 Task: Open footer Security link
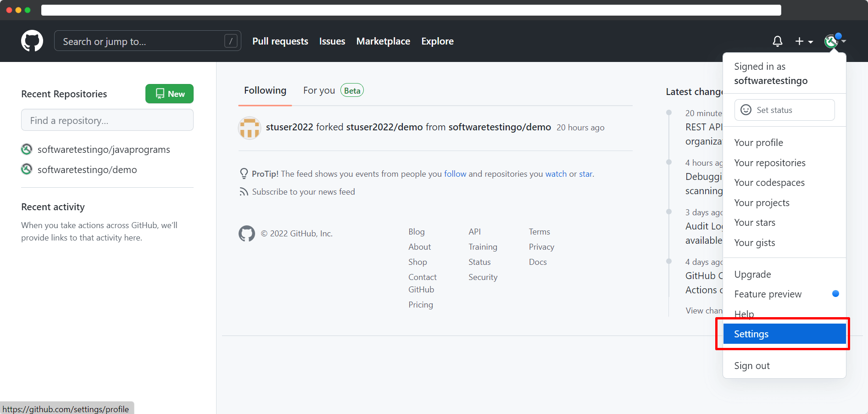click(x=483, y=277)
